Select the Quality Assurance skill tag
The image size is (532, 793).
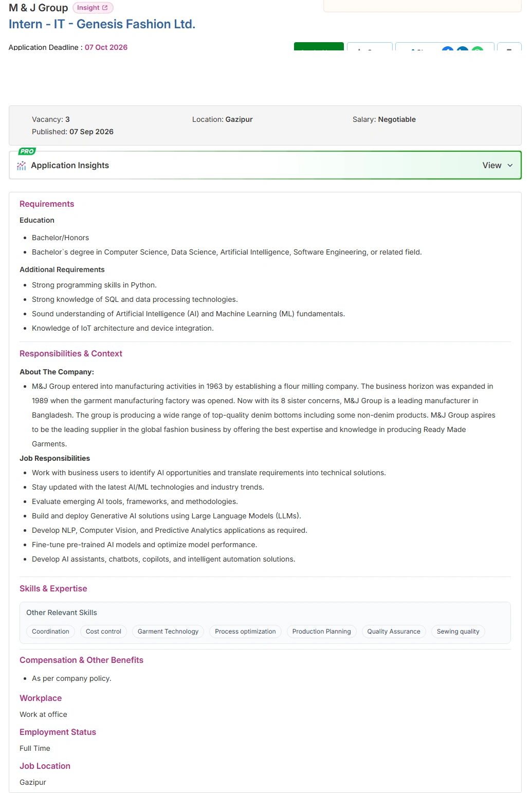(x=394, y=632)
